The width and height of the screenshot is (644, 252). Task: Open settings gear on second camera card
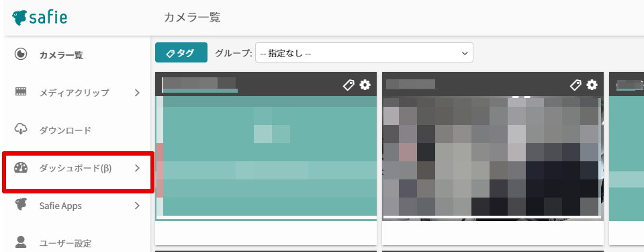pos(592,85)
